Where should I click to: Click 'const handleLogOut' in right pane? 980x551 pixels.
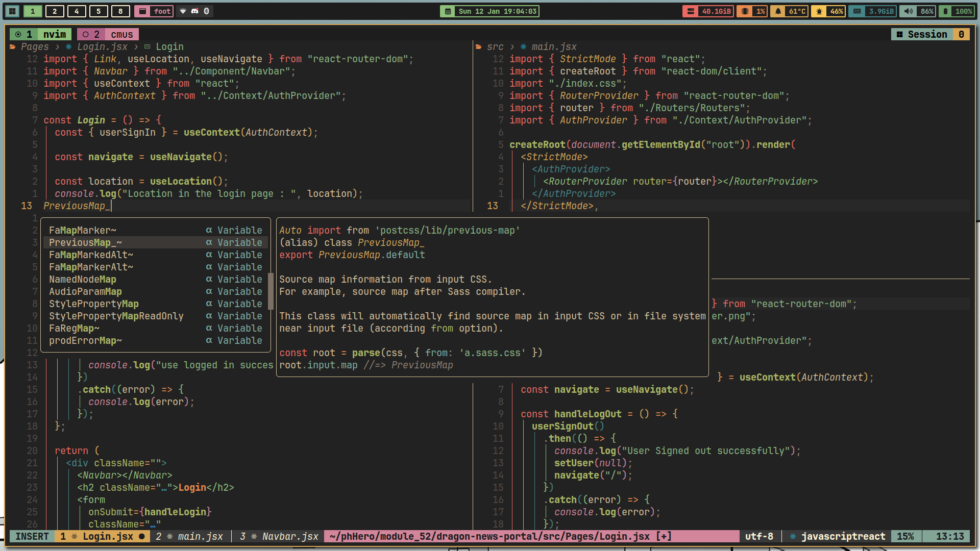(599, 414)
